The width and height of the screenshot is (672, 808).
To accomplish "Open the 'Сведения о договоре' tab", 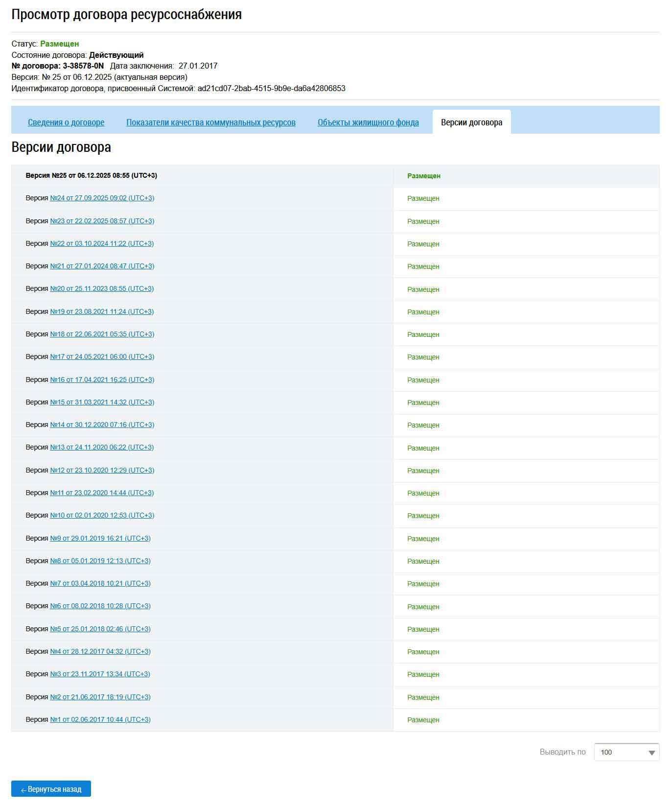I will pos(66,122).
